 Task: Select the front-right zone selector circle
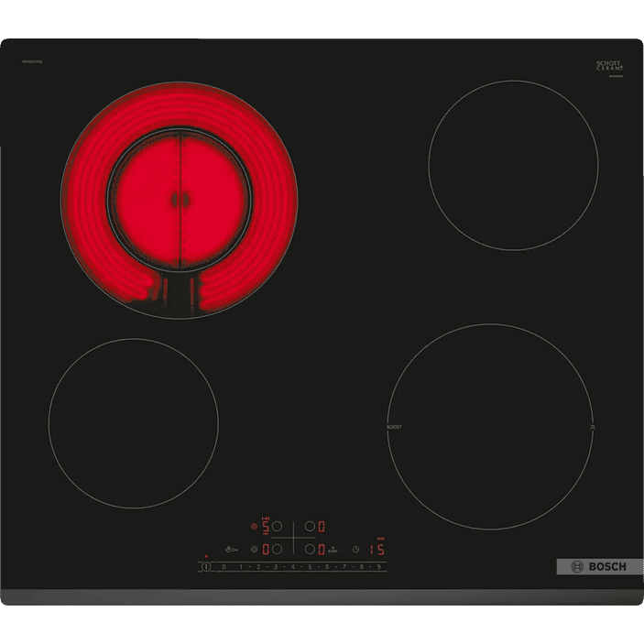tap(310, 549)
